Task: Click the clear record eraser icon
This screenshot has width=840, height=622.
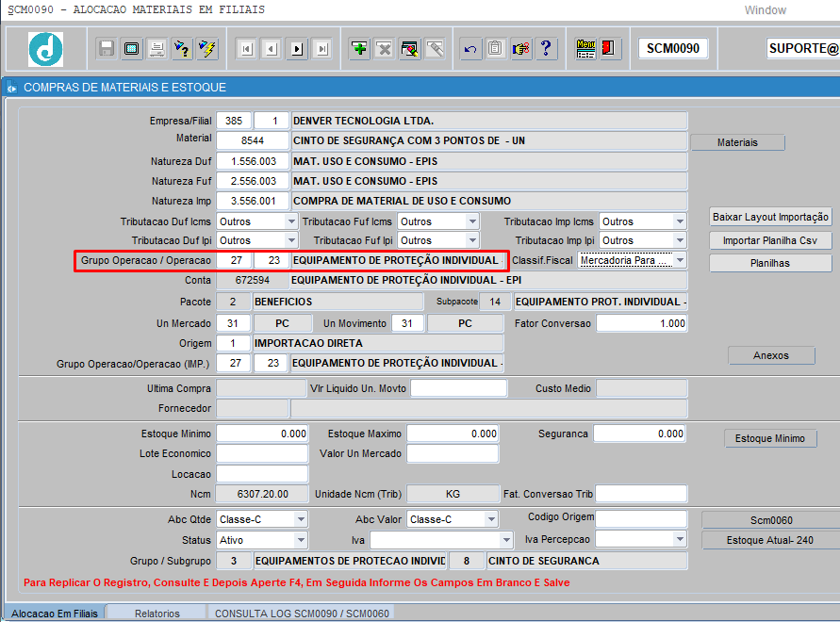Action: [410, 49]
